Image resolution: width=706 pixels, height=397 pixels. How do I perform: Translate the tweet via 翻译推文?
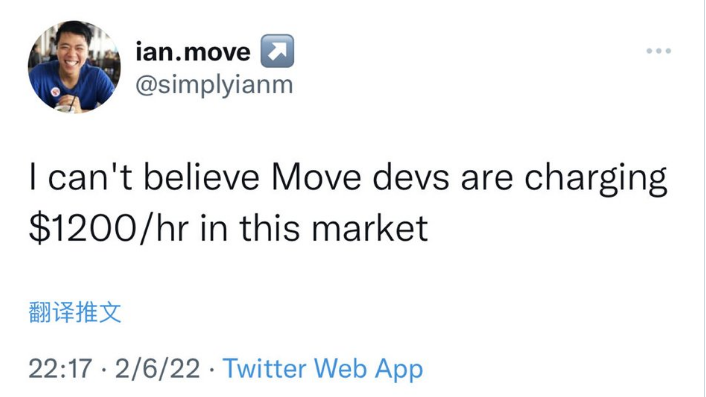point(75,312)
